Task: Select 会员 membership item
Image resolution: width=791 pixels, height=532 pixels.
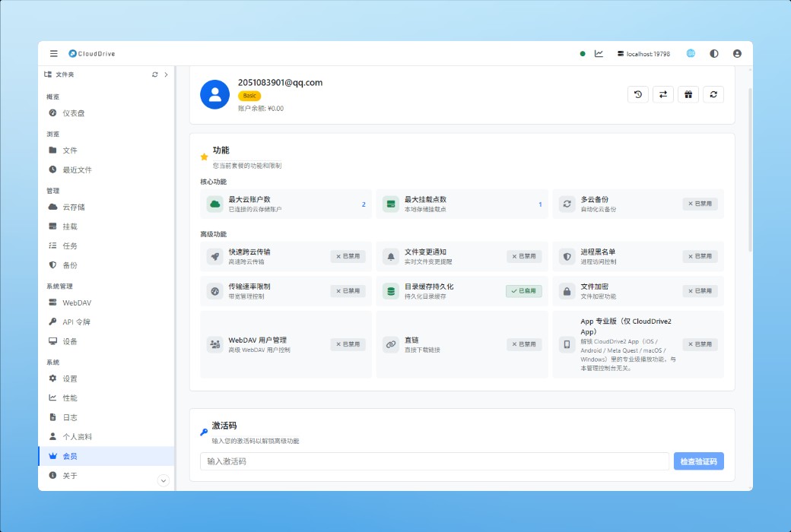Action: [106, 456]
